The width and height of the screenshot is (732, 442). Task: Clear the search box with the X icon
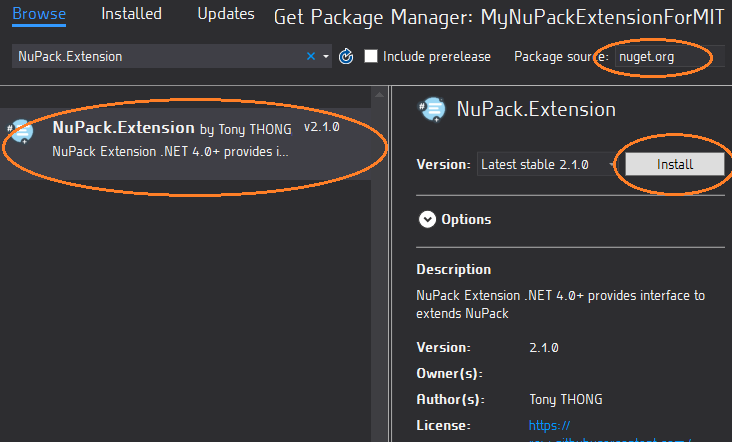click(311, 56)
